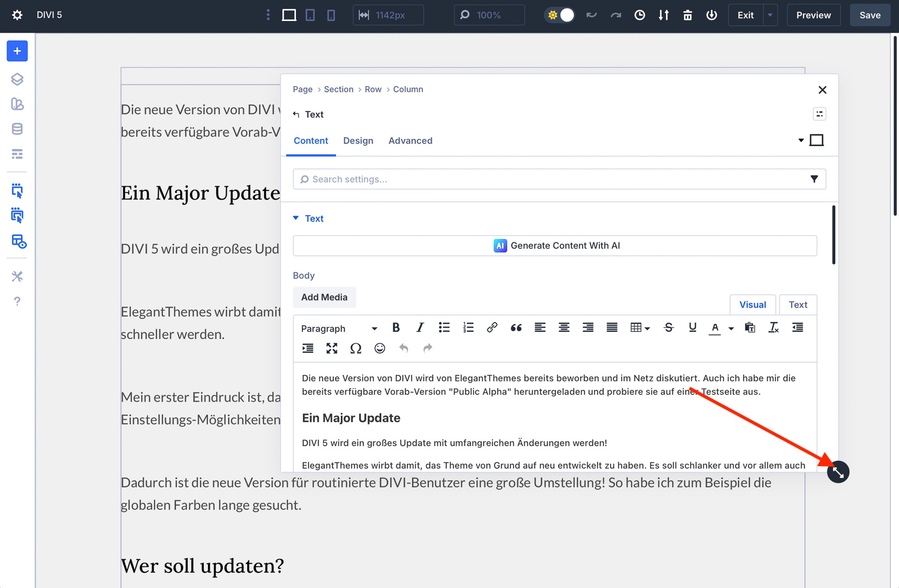Open the emoji picker in the editor toolbar

[380, 348]
